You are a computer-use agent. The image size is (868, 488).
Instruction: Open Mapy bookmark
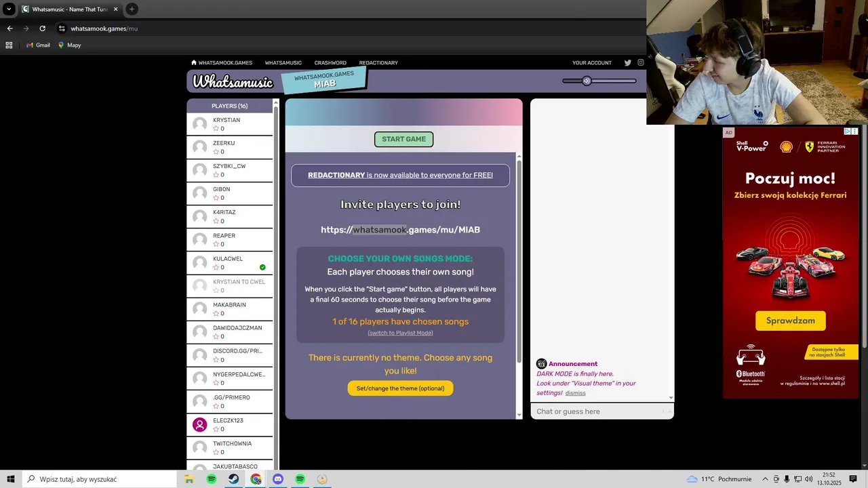pyautogui.click(x=69, y=45)
